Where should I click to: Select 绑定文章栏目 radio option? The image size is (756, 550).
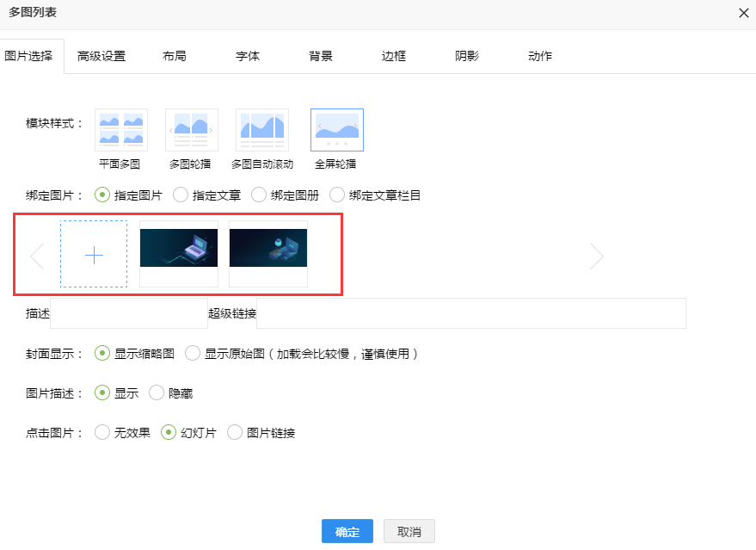(337, 195)
